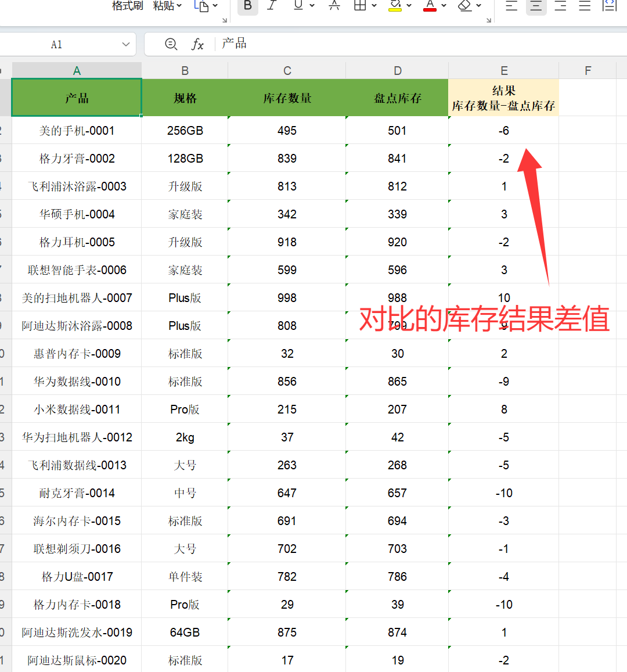Select cell 联想智能手表-0006
This screenshot has width=627, height=672.
tap(77, 269)
